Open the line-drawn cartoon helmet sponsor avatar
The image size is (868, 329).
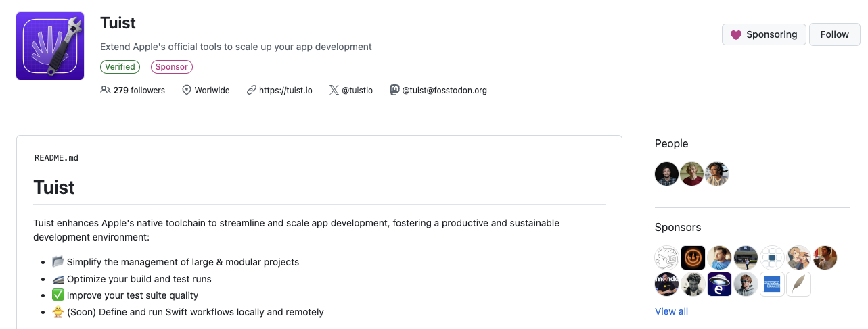(667, 257)
